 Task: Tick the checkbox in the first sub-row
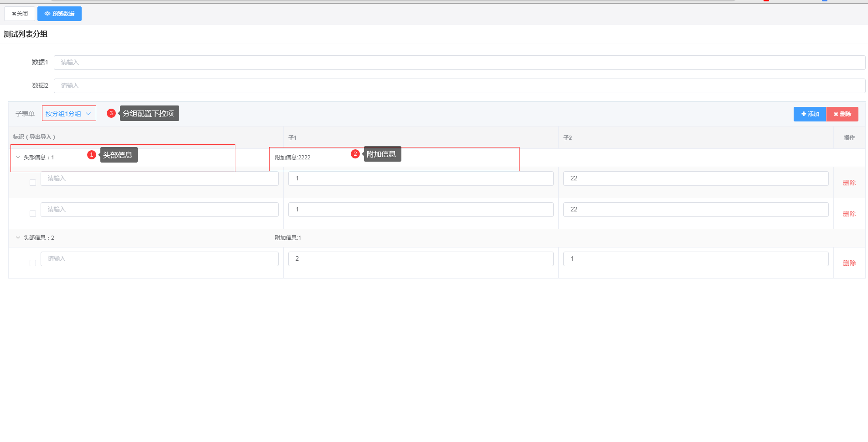(x=33, y=183)
